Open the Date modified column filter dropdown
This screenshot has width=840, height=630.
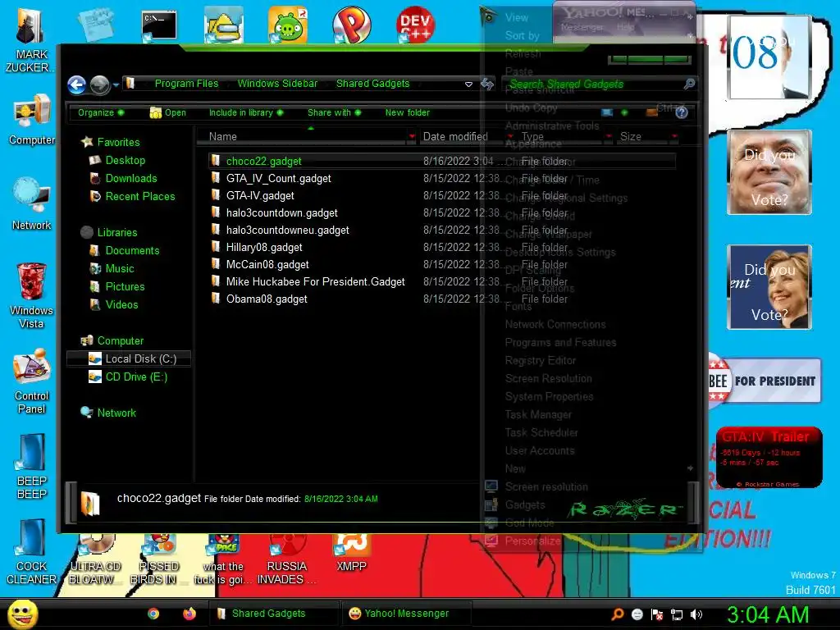click(510, 137)
